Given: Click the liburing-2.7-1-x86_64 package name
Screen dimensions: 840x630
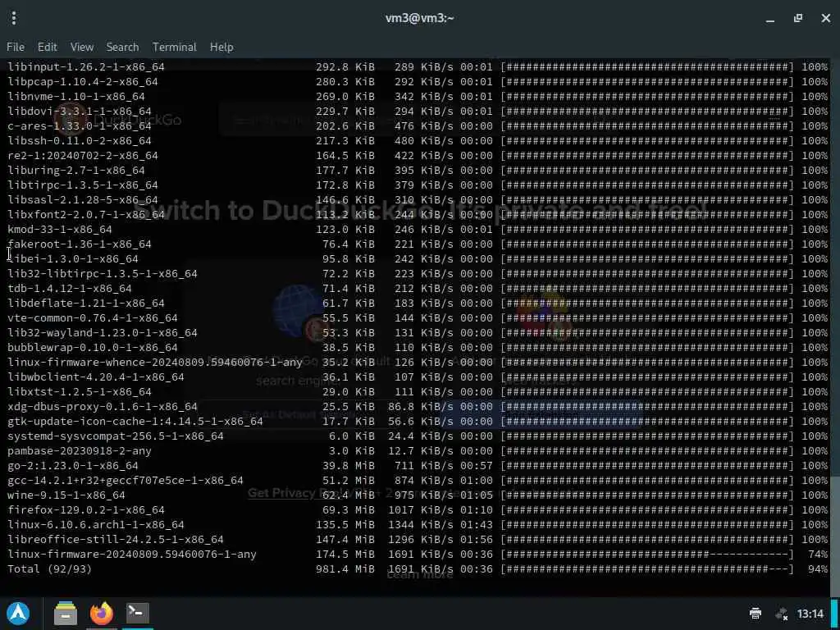Looking at the screenshot, I should click(76, 171).
